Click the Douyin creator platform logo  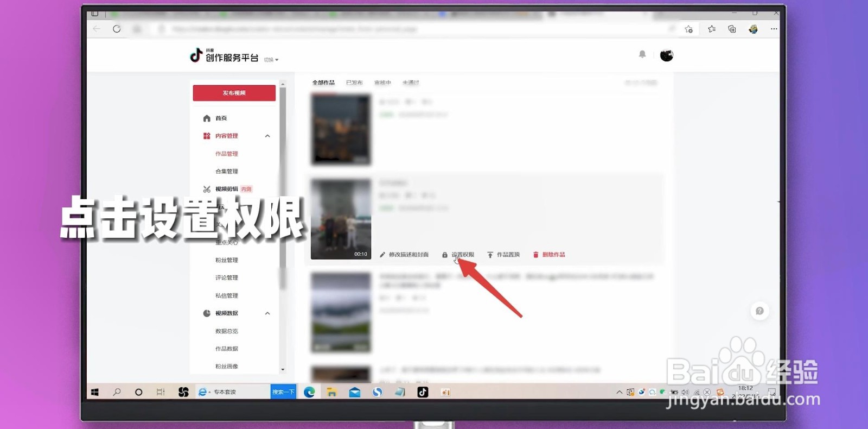(x=224, y=55)
